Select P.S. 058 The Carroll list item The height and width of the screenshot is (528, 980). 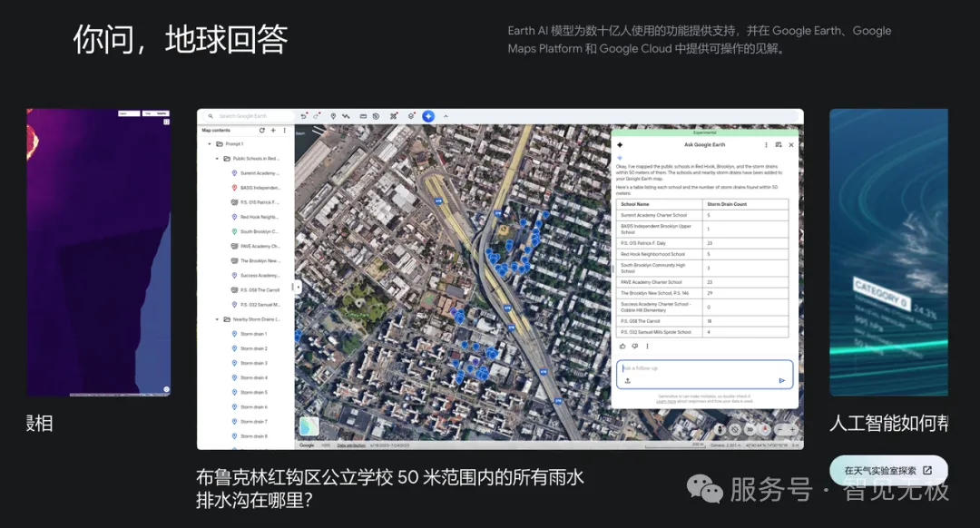(246, 290)
